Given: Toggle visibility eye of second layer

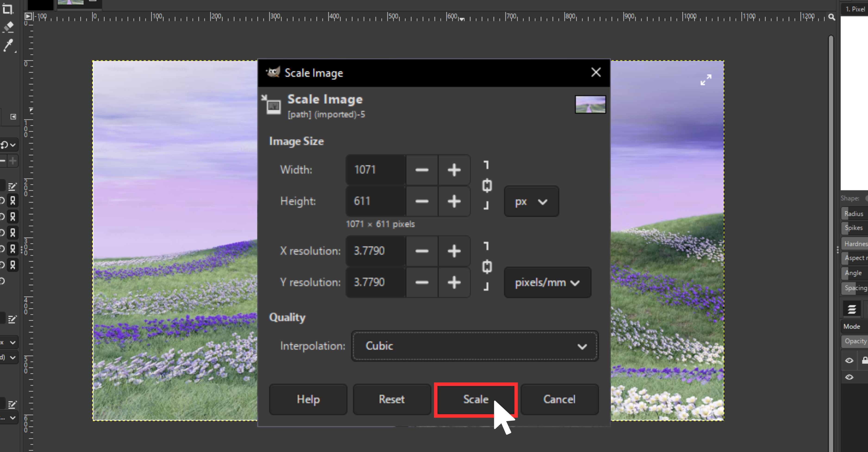Looking at the screenshot, I should pos(849,377).
